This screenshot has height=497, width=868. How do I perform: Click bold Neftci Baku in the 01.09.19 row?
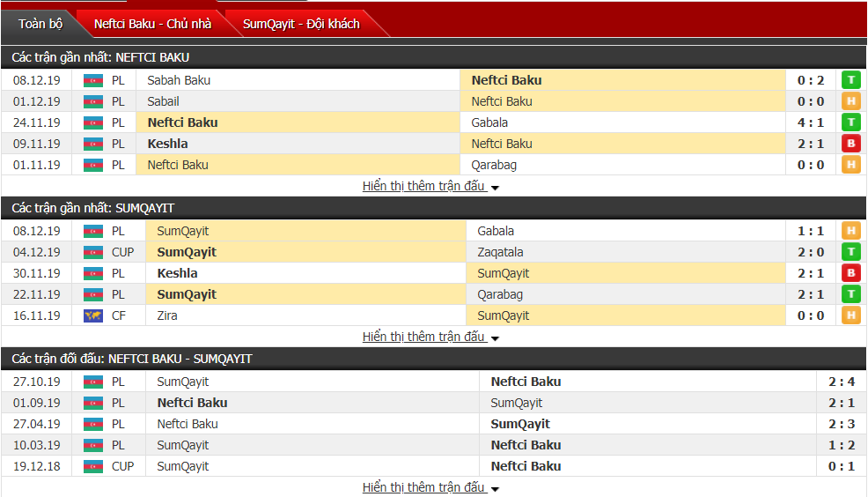[192, 403]
